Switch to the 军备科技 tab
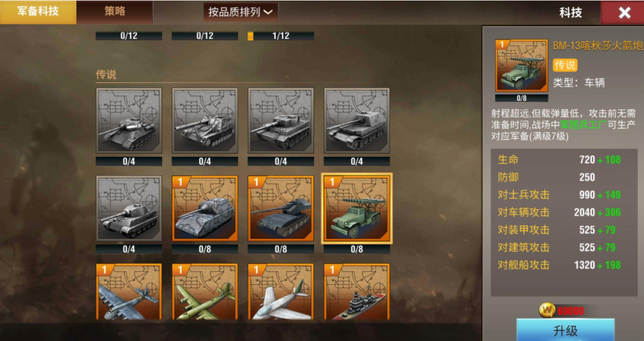Image resolution: width=644 pixels, height=341 pixels. coord(38,11)
